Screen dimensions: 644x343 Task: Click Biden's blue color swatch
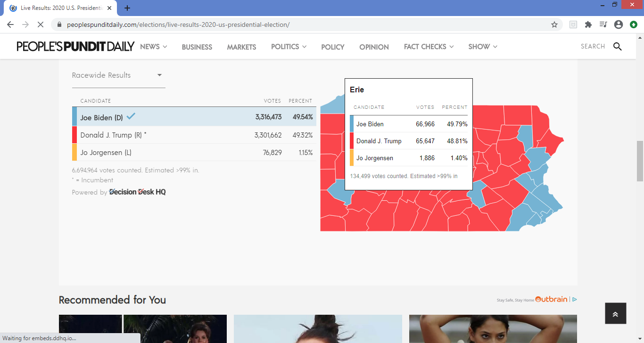pos(74,117)
